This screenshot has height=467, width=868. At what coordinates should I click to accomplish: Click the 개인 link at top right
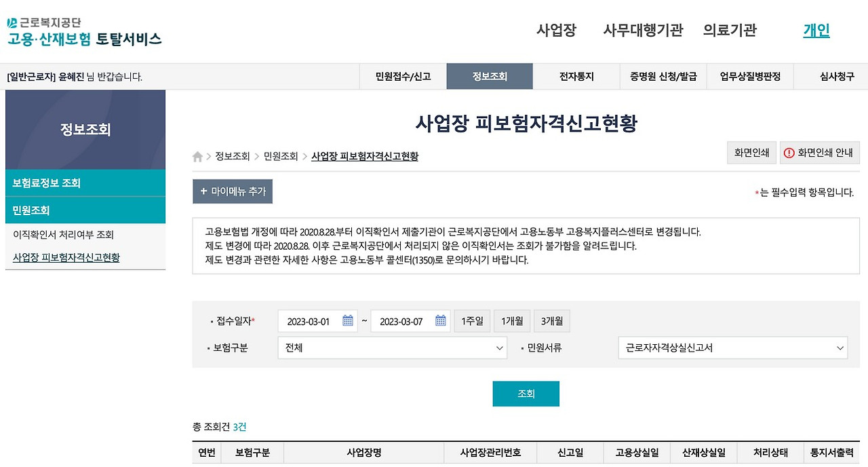(816, 30)
